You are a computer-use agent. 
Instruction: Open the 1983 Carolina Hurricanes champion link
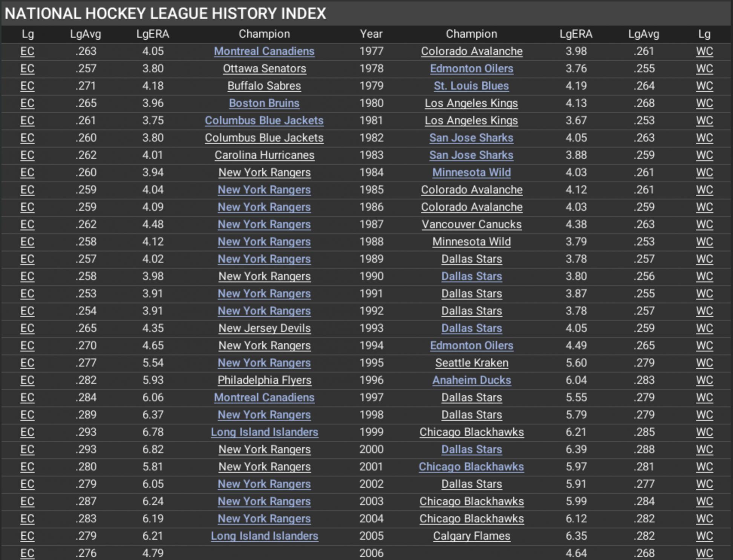pos(264,155)
